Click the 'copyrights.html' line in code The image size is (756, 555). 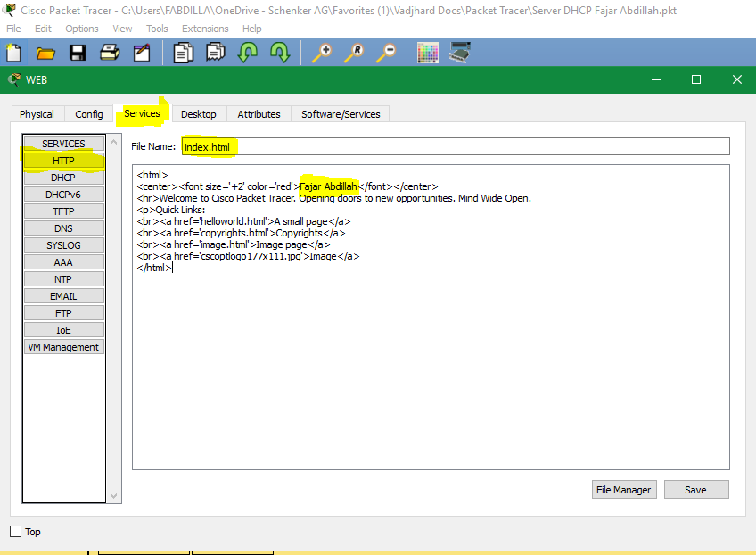pos(241,233)
